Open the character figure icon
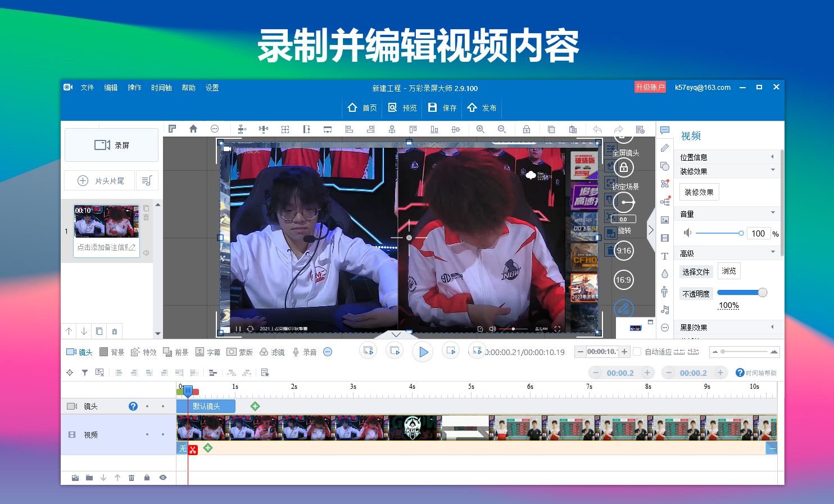The image size is (834, 504). (665, 291)
